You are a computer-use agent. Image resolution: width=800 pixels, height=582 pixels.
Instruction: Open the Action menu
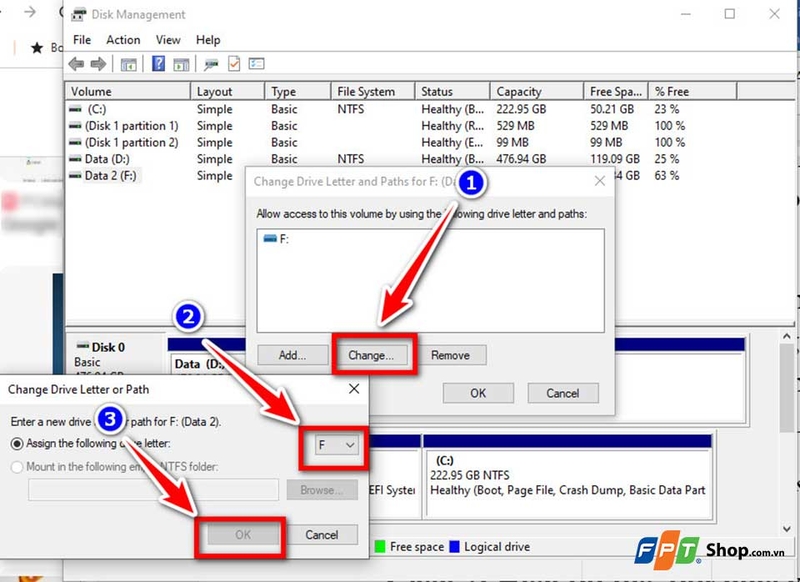coord(123,40)
